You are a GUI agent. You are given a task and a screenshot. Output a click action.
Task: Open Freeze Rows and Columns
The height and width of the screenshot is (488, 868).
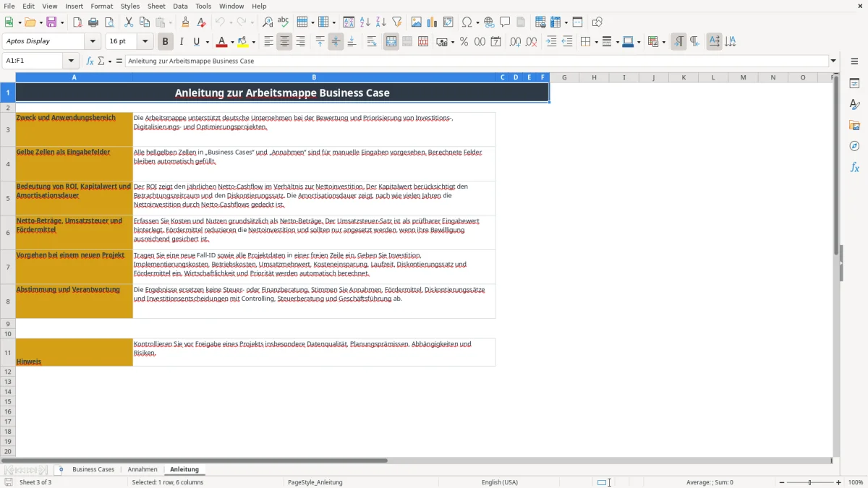point(556,22)
